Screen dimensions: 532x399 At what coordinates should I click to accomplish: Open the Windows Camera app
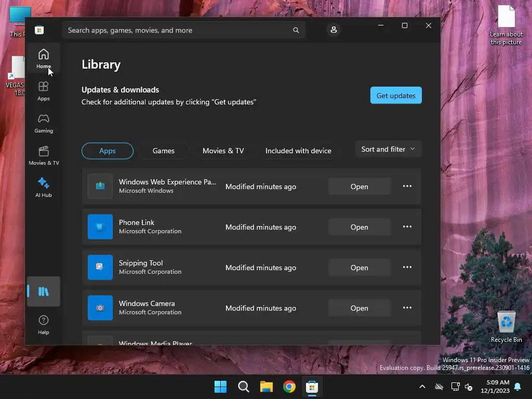tap(360, 308)
